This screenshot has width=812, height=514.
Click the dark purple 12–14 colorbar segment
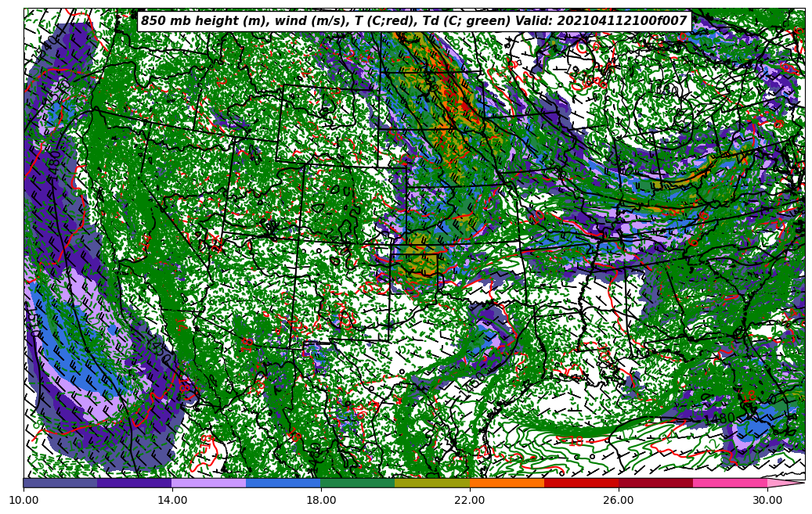point(135,483)
